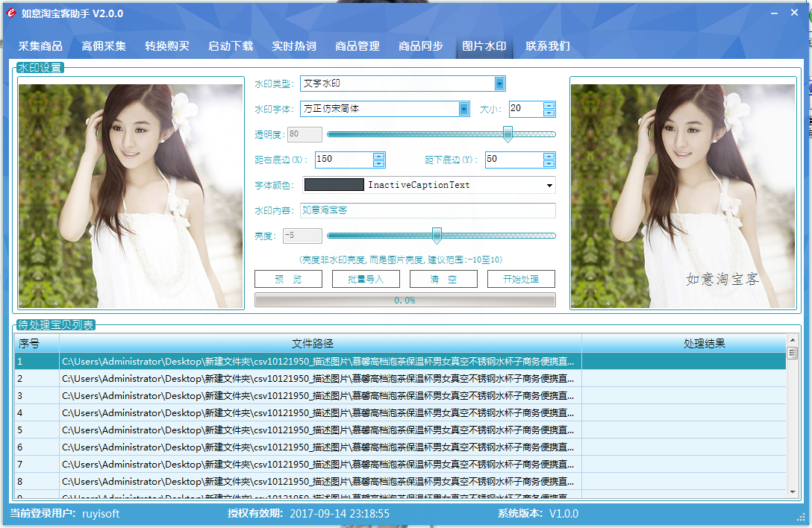
Task: Click the 水印内容 text field
Action: coord(428,210)
